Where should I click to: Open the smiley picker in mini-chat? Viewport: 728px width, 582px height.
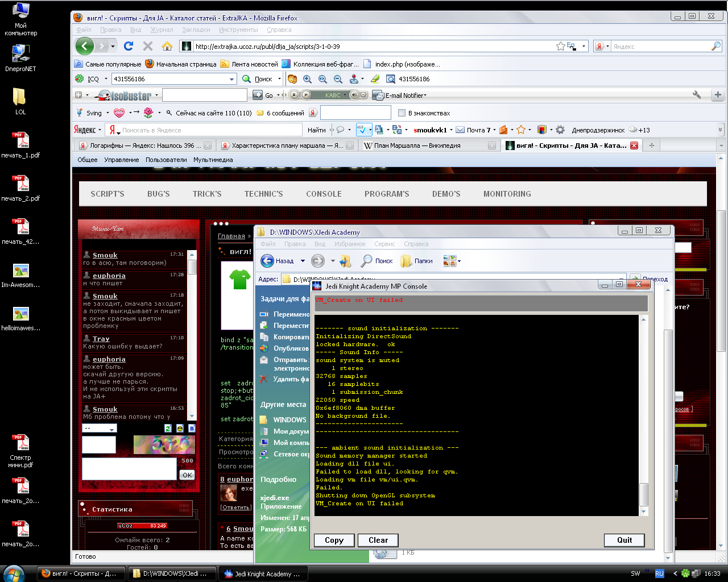pos(180,428)
